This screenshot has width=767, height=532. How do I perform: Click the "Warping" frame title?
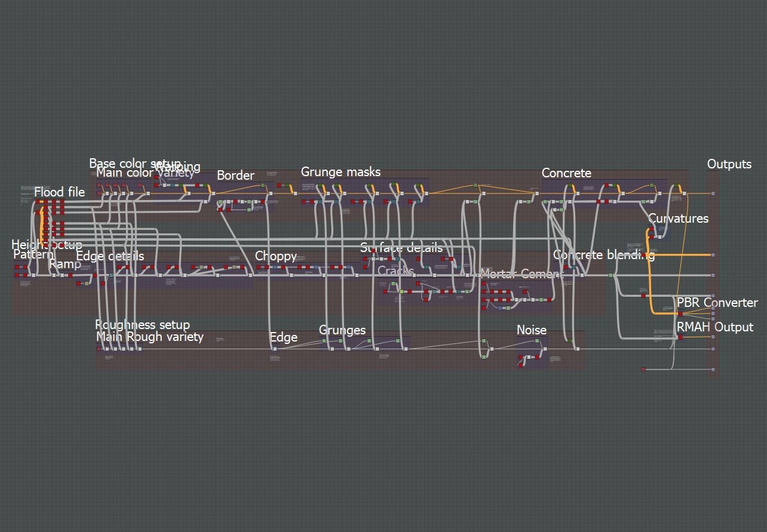(177, 167)
